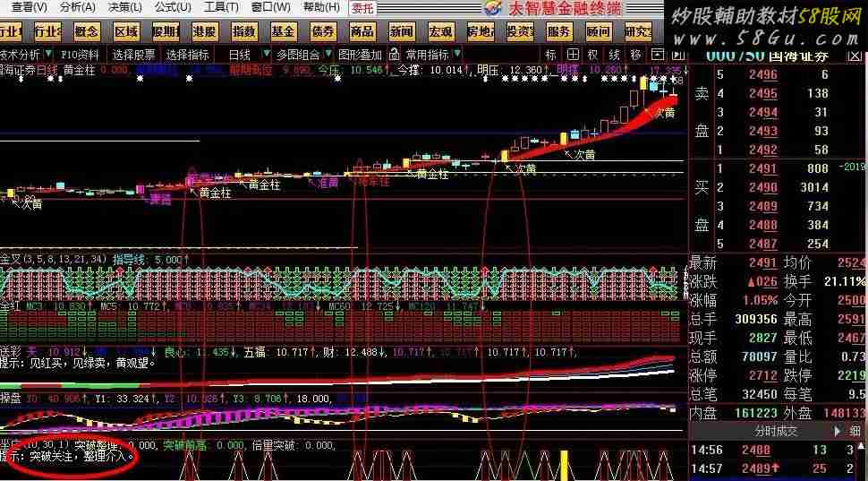Open the 投资 investment button

click(x=520, y=32)
